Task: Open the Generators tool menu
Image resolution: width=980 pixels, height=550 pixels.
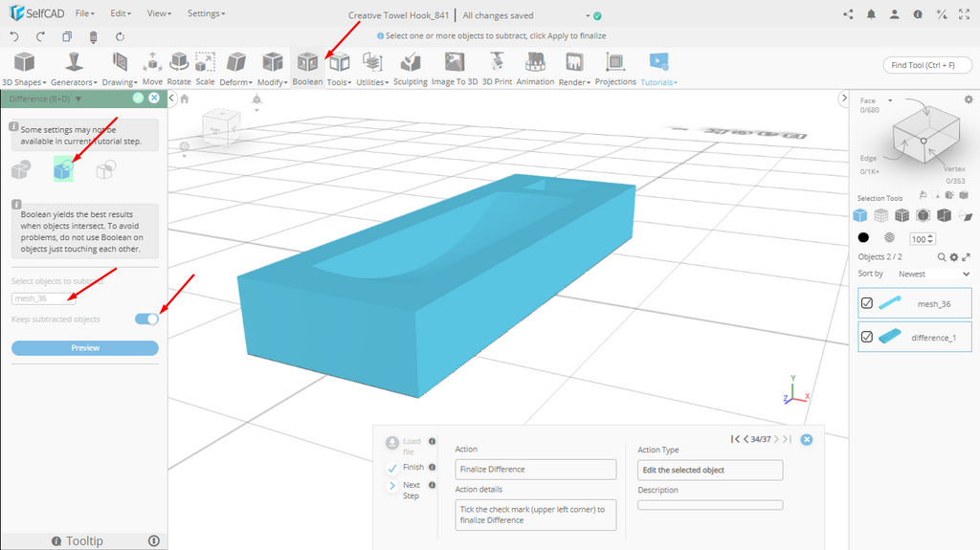Action: (x=74, y=69)
